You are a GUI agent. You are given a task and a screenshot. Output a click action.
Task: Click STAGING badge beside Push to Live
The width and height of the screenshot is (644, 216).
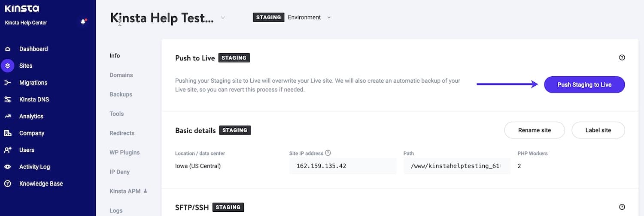point(234,58)
